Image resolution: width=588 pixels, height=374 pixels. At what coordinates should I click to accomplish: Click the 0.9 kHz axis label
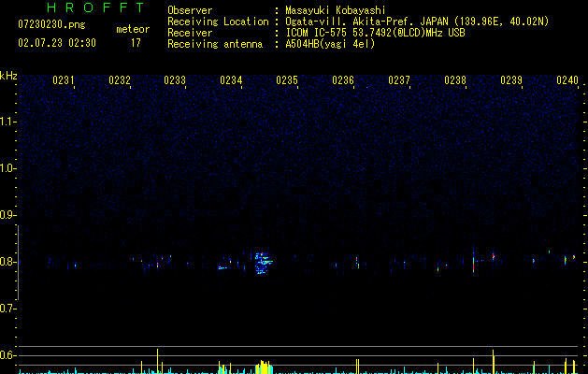(x=7, y=215)
